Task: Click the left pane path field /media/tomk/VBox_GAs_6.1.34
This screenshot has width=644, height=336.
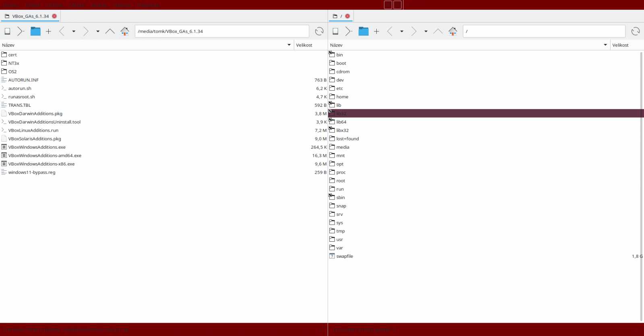Action: coord(222,31)
